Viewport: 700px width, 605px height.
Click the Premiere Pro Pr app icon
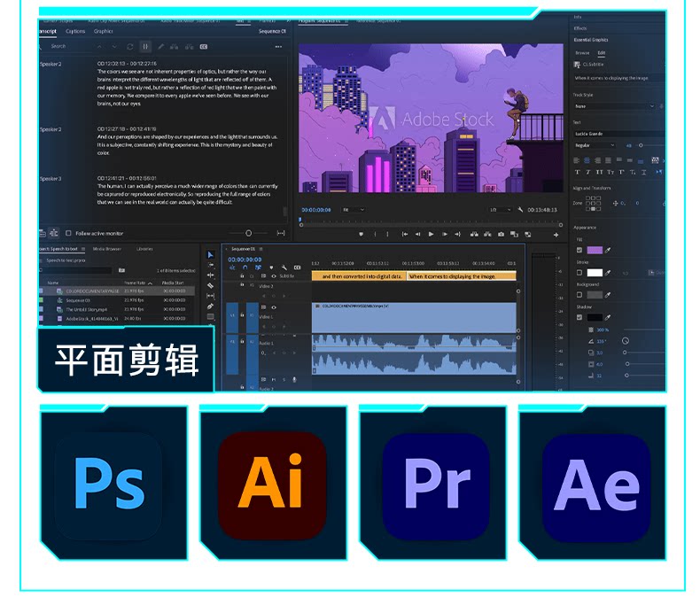[436, 486]
